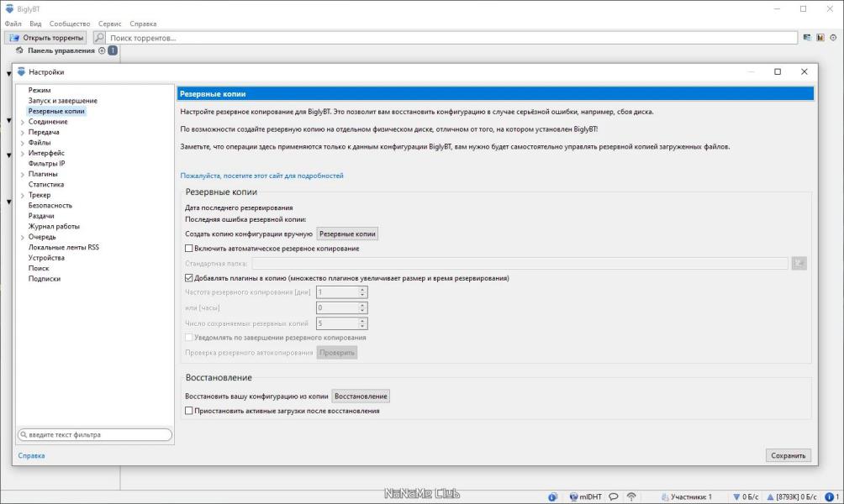Click the transfers bar icon in top-right toolbar

click(x=807, y=38)
